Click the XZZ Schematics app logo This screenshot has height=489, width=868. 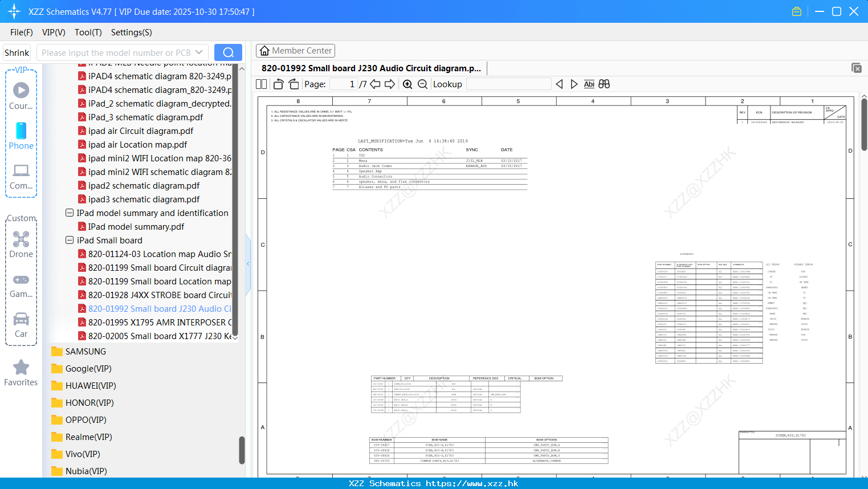tap(14, 11)
